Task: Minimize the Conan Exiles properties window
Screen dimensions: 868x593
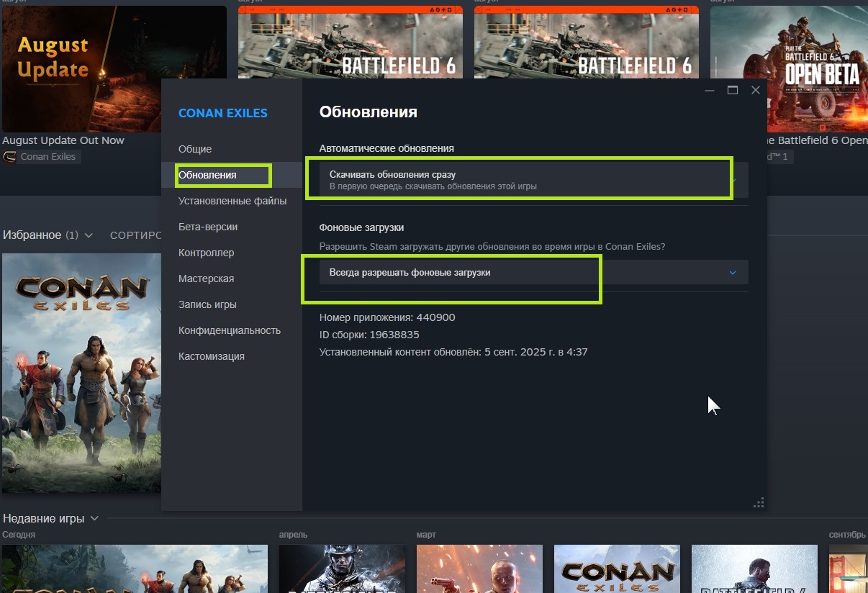Action: tap(710, 90)
